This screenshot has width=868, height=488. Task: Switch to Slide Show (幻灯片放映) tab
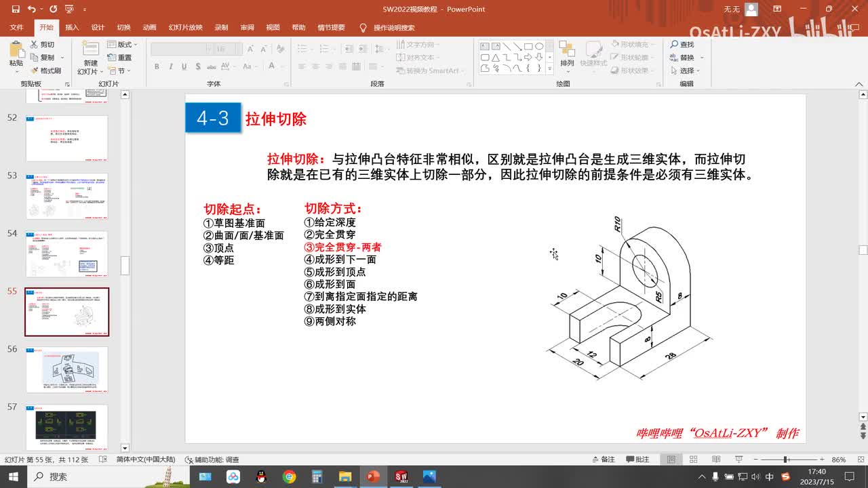[186, 28]
